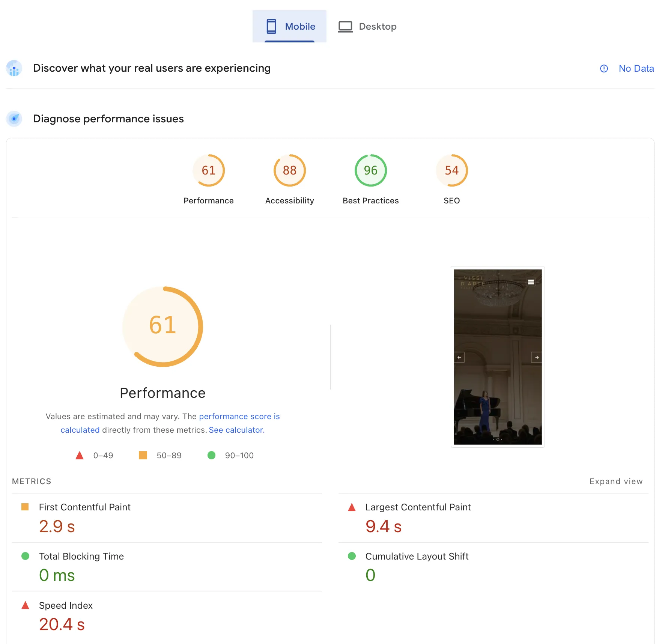Click the performance score is calculated link
659x644 pixels.
pos(239,416)
